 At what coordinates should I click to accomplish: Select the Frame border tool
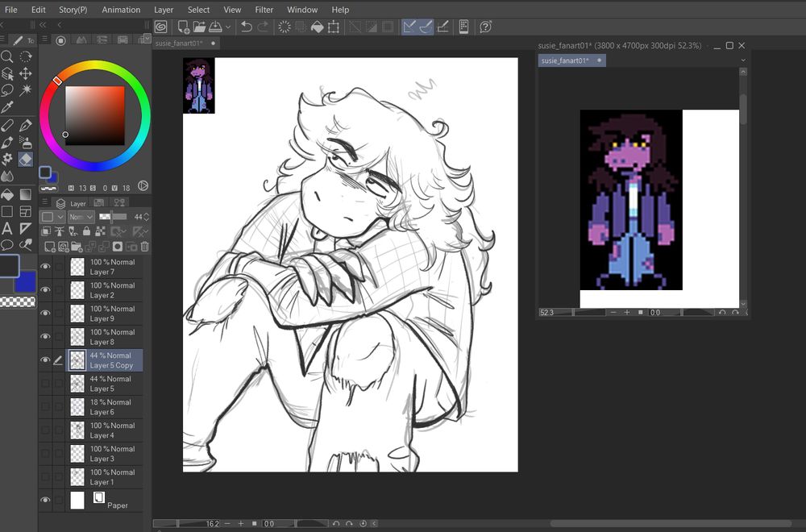point(26,211)
